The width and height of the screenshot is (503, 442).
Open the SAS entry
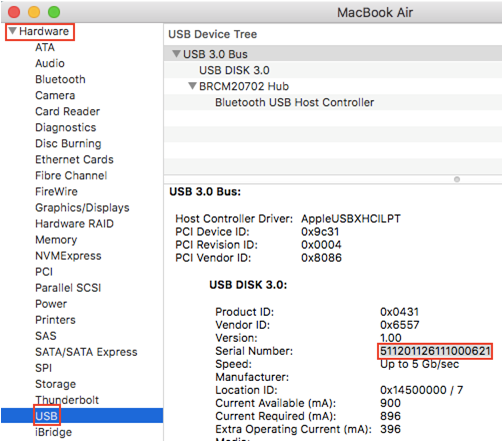[x=46, y=336]
